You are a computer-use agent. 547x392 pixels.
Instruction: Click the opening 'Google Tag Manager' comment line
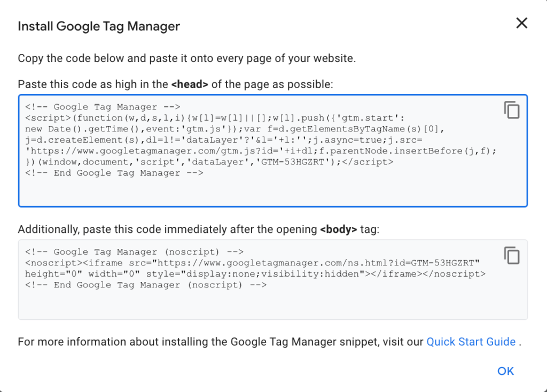point(103,107)
